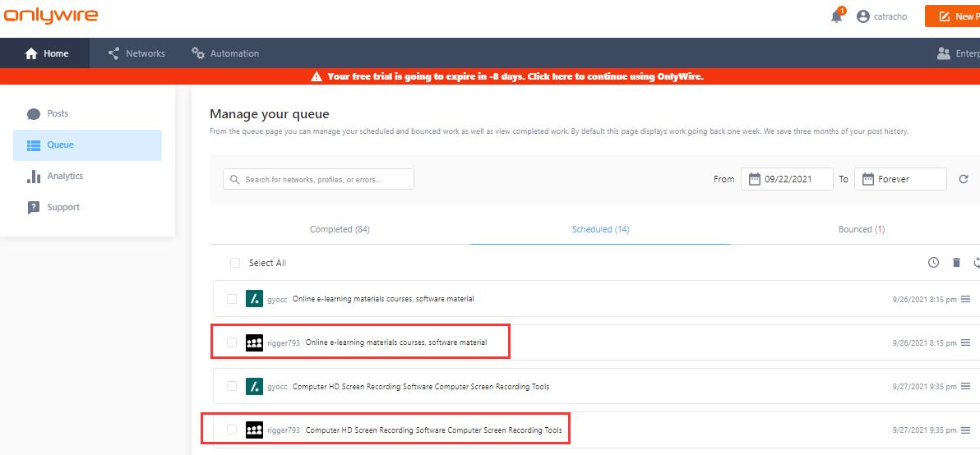980x455 pixels.
Task: Open hamburger menu for first gyocc post
Action: pyautogui.click(x=966, y=299)
